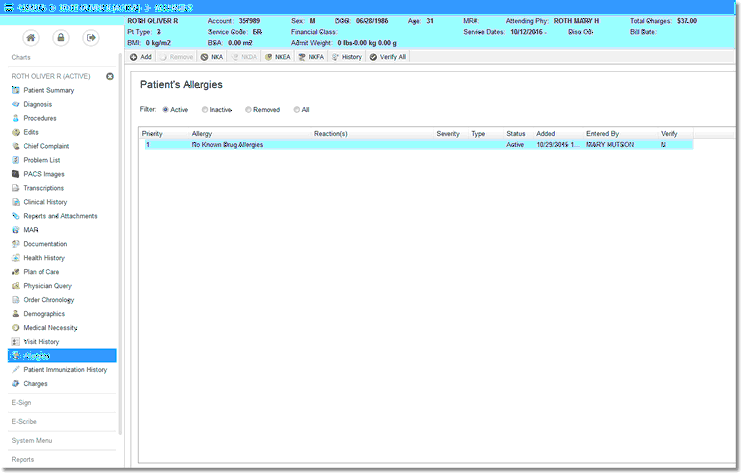Expand the E-Sign section
Screen dimensions: 742x474
click(22, 403)
